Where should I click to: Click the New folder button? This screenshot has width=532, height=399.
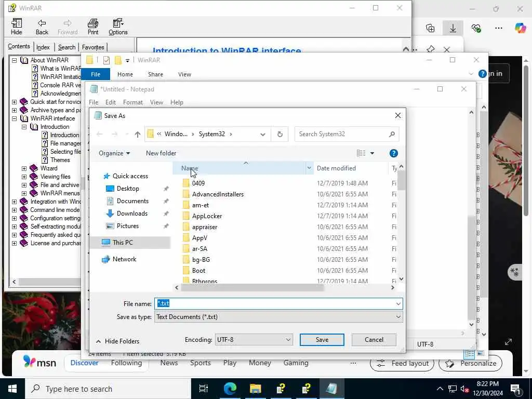coord(161,153)
